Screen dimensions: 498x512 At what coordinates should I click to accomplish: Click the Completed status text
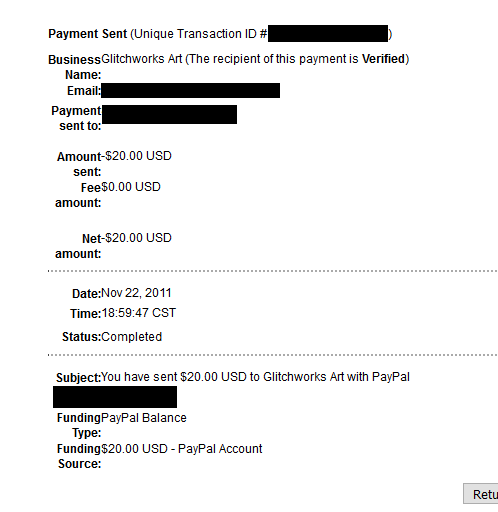(132, 337)
